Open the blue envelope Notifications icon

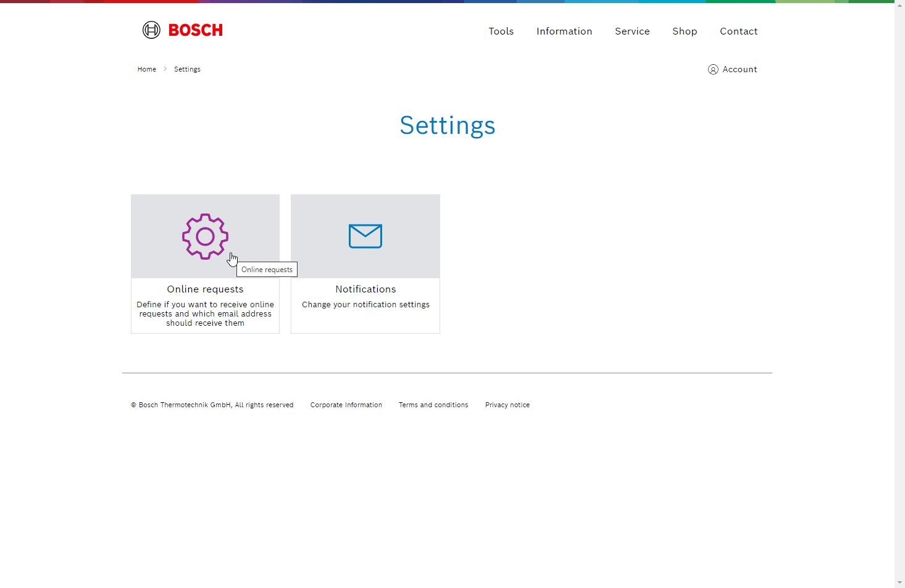tap(365, 236)
